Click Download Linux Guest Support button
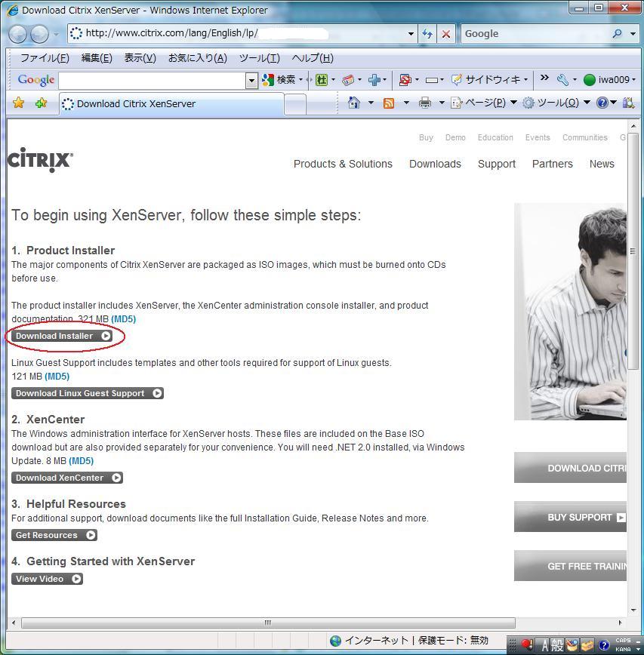Image resolution: width=644 pixels, height=655 pixels. pyautogui.click(x=88, y=393)
